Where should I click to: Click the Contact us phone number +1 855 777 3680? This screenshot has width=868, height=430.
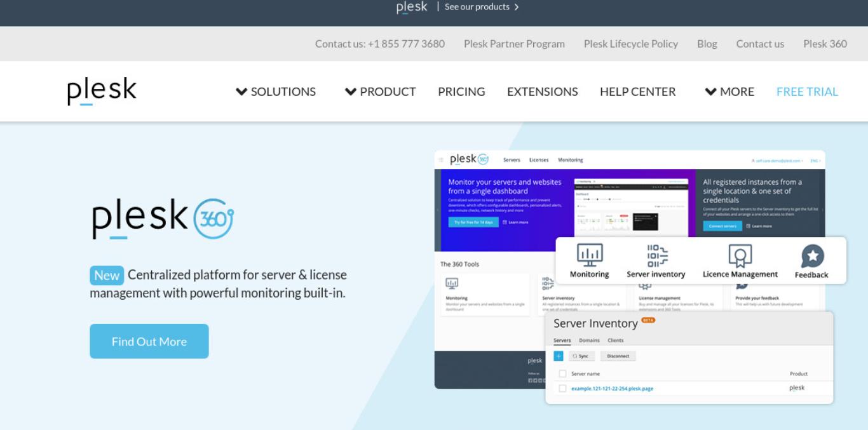coord(380,44)
